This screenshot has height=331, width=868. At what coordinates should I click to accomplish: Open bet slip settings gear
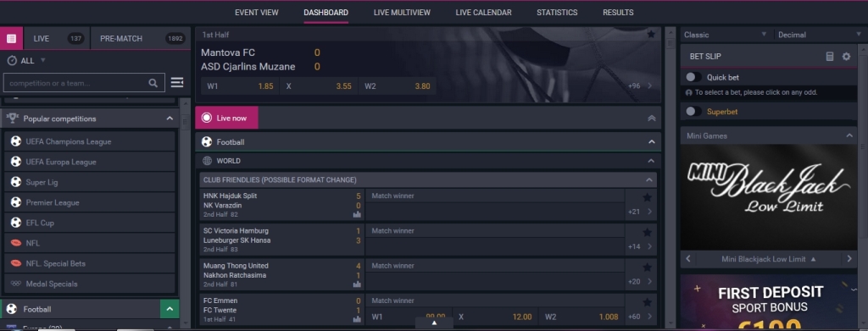[x=846, y=57]
